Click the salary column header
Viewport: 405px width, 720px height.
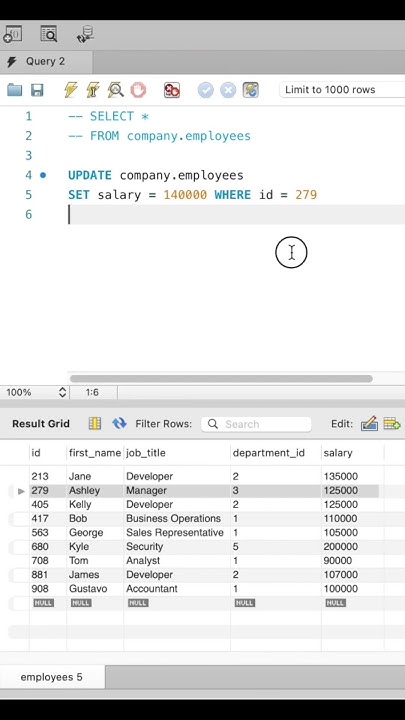pos(352,453)
